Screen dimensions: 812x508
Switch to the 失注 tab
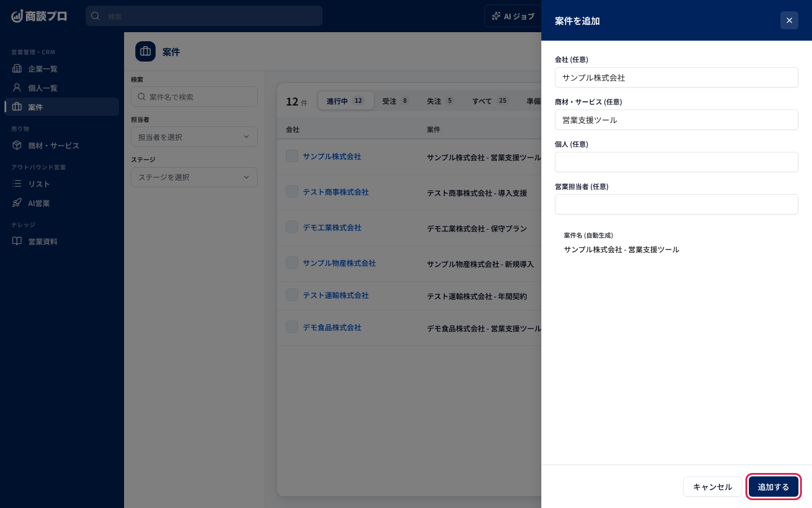coord(440,101)
